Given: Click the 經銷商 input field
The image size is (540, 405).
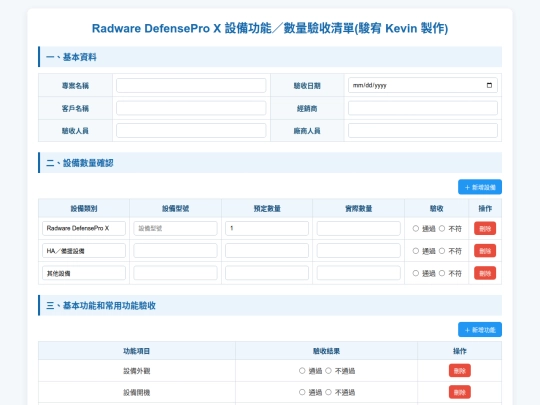Looking at the screenshot, I should tap(423, 108).
